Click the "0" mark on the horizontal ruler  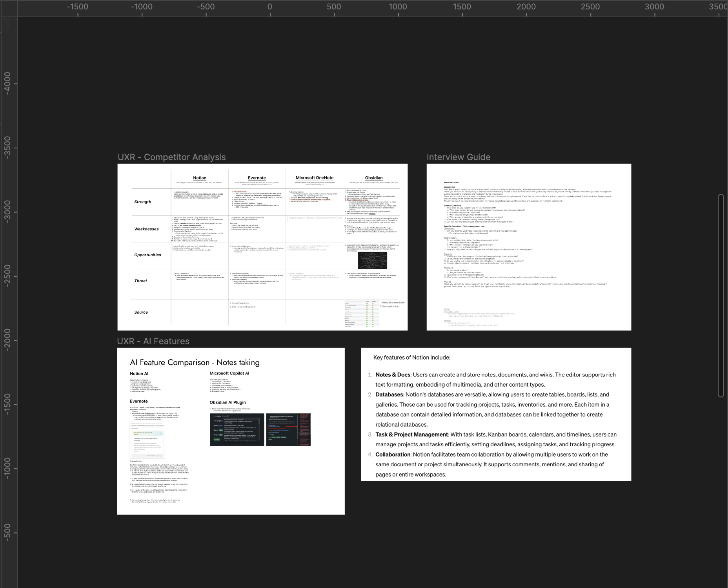click(x=270, y=7)
